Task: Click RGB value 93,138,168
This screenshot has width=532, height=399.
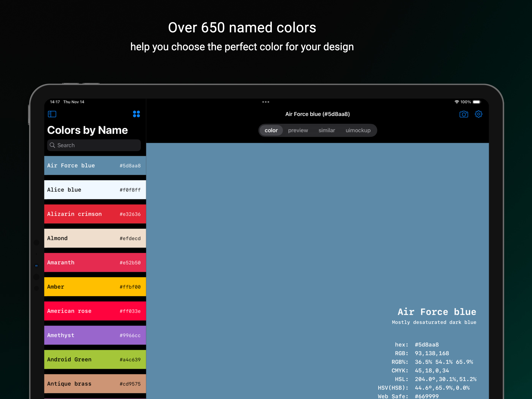Action: pyautogui.click(x=432, y=353)
